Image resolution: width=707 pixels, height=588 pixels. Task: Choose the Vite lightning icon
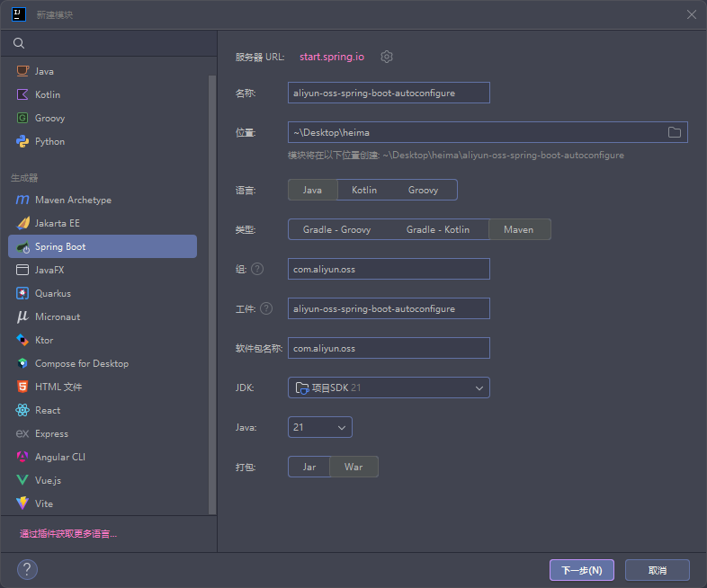click(22, 503)
